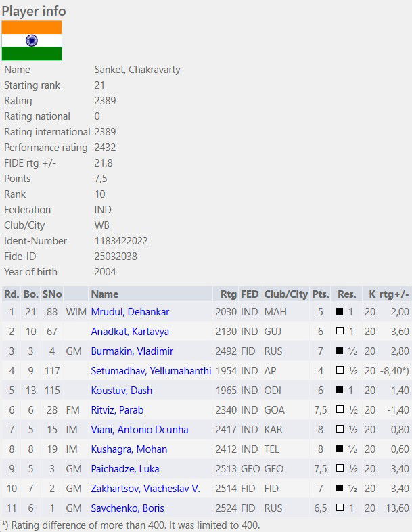Click white piece icon in Savchenko row
Screen dimensions: 412x532
pyautogui.click(x=340, y=508)
